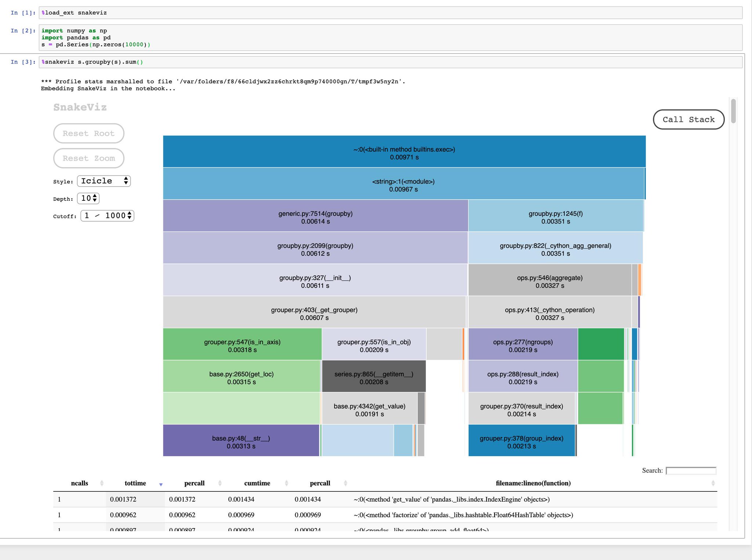Click ops.py:413(_cython_operation) block
Viewport: 752px width, 560px height.
(550, 312)
